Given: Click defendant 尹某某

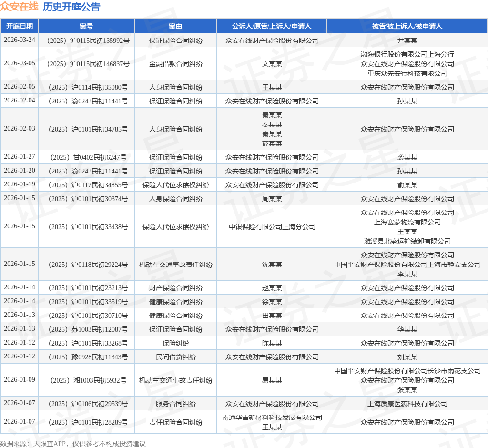Looking at the screenshot, I should point(407,41).
